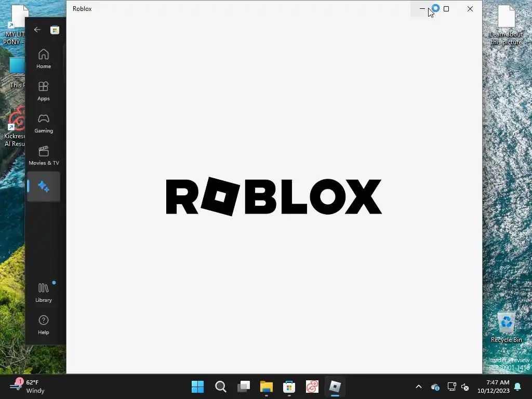Open Home in Microsoft Store sidebar
Image resolution: width=532 pixels, height=399 pixels.
pos(44,59)
